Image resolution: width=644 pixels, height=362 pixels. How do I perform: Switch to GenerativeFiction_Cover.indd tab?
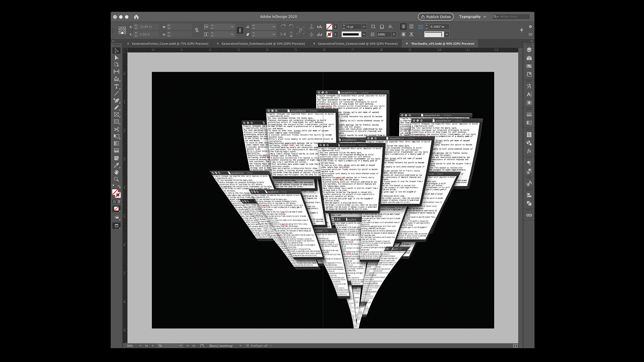pos(170,44)
